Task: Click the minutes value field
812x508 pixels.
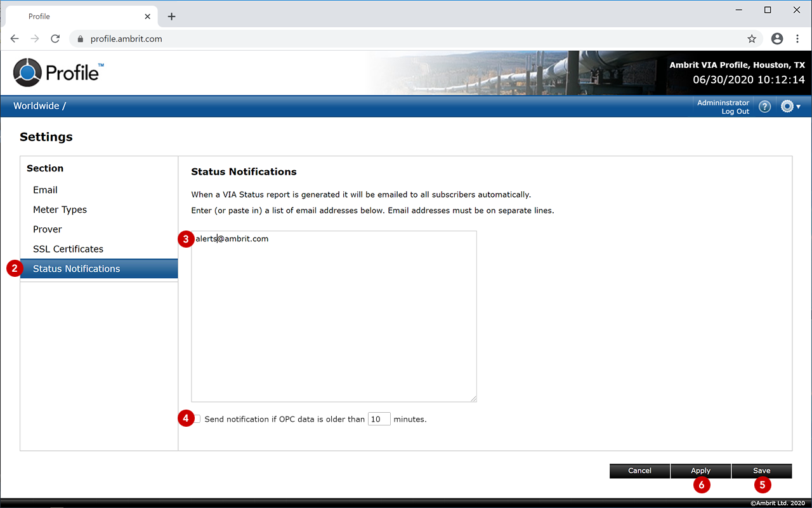Action: [379, 419]
